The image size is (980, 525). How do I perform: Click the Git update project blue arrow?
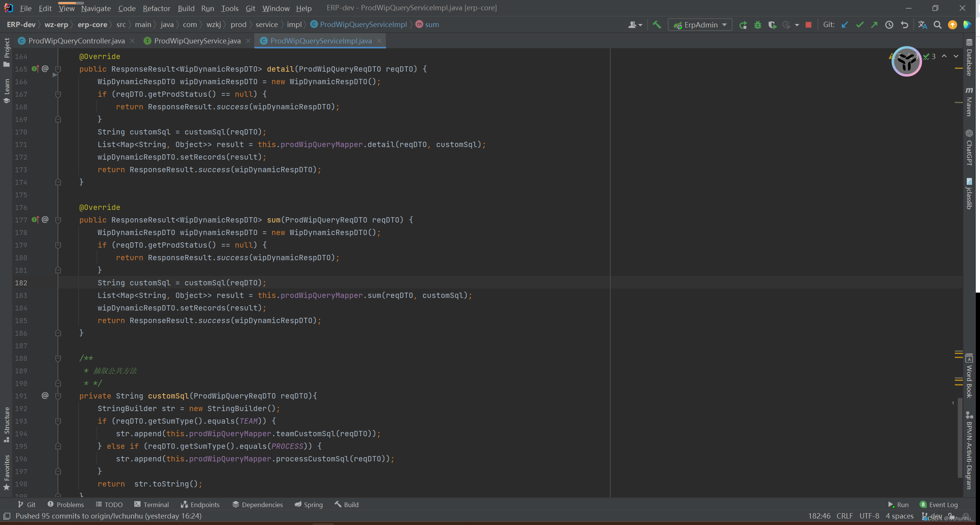point(845,25)
